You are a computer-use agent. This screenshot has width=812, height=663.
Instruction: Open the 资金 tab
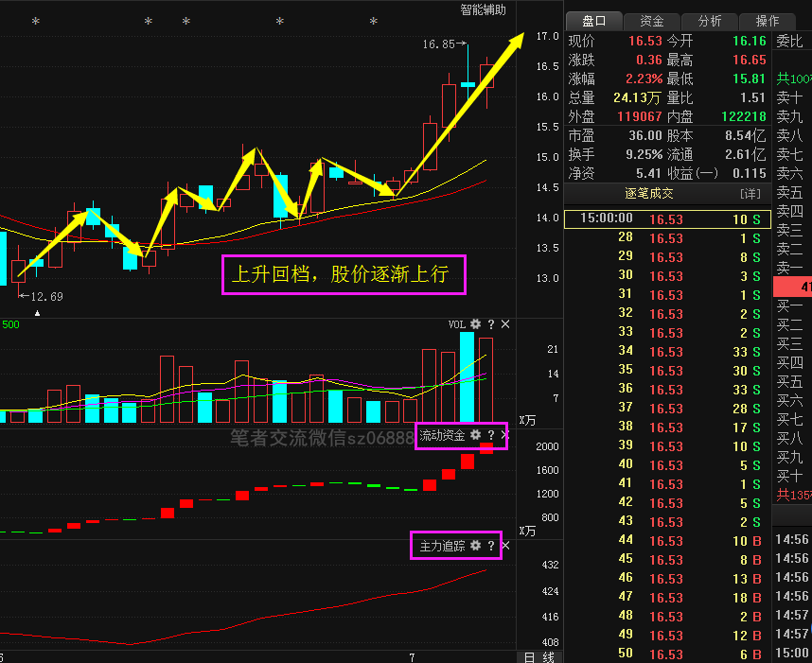(652, 21)
